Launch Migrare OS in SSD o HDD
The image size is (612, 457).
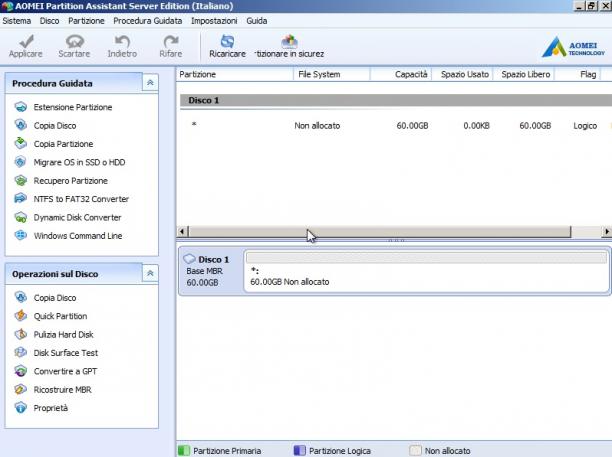click(x=79, y=162)
